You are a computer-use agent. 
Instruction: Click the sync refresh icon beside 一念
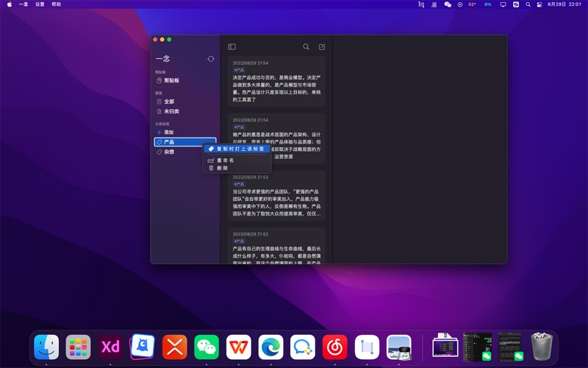point(210,59)
